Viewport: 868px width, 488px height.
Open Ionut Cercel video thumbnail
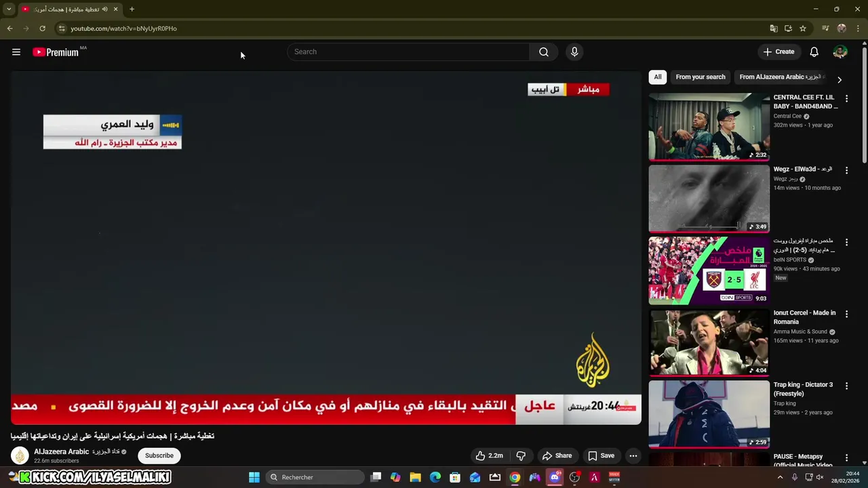[709, 342]
